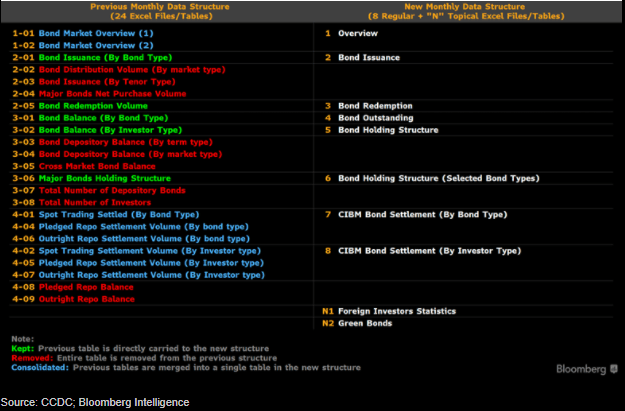Select row 2-04 Major Bonds Net Purchase Volume

(99, 94)
